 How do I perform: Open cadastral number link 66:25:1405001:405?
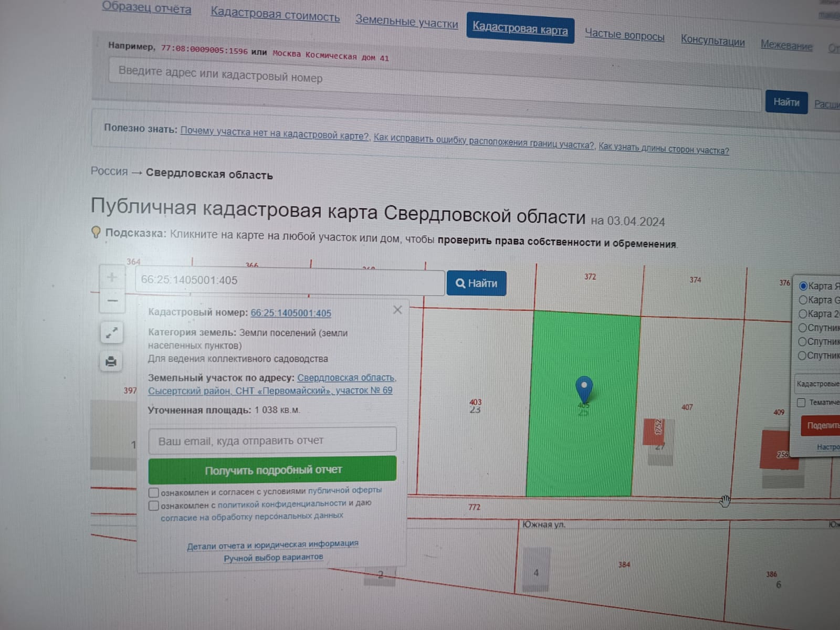(x=291, y=313)
